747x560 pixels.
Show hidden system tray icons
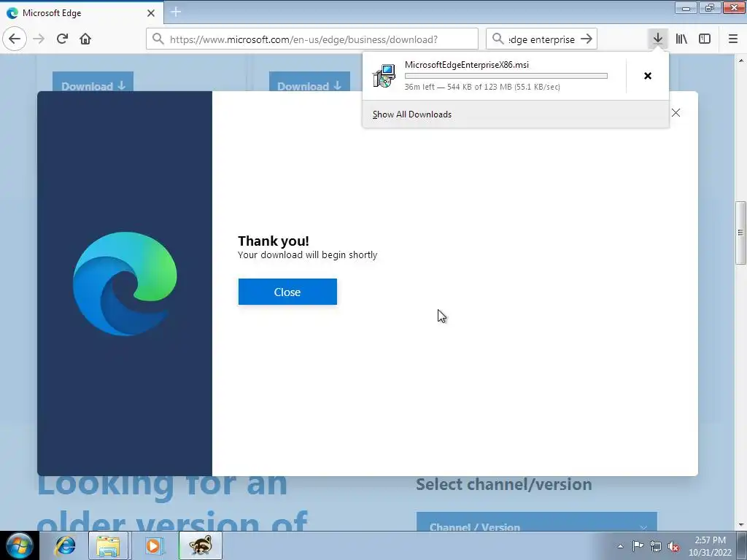coord(620,546)
